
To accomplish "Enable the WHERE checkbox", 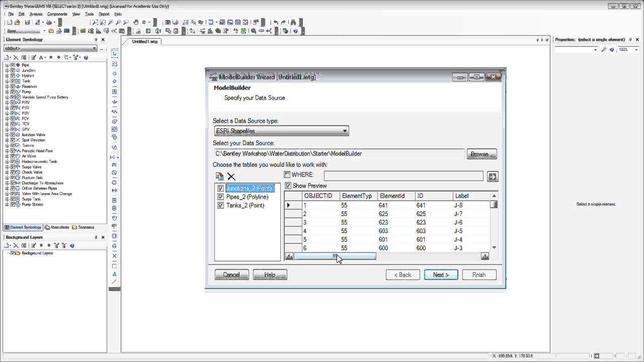I will point(287,175).
